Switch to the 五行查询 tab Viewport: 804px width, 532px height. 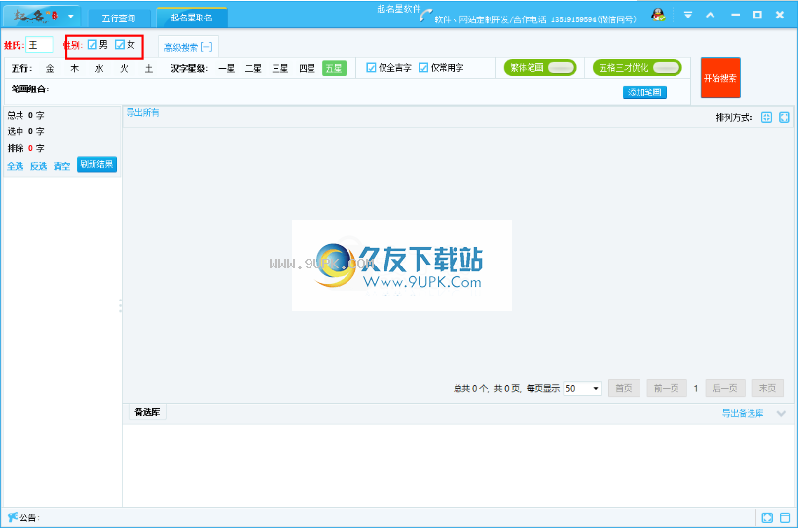119,18
